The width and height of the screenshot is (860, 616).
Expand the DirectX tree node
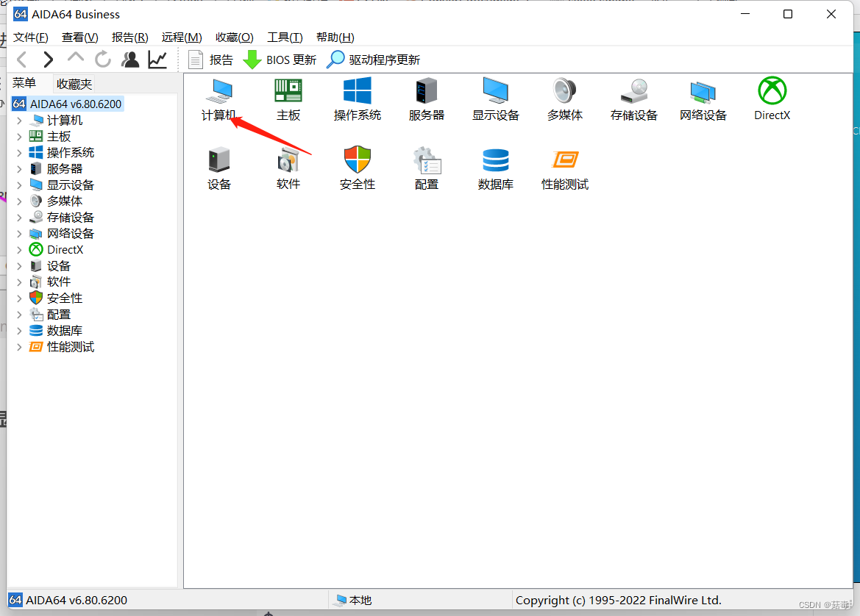[x=19, y=250]
